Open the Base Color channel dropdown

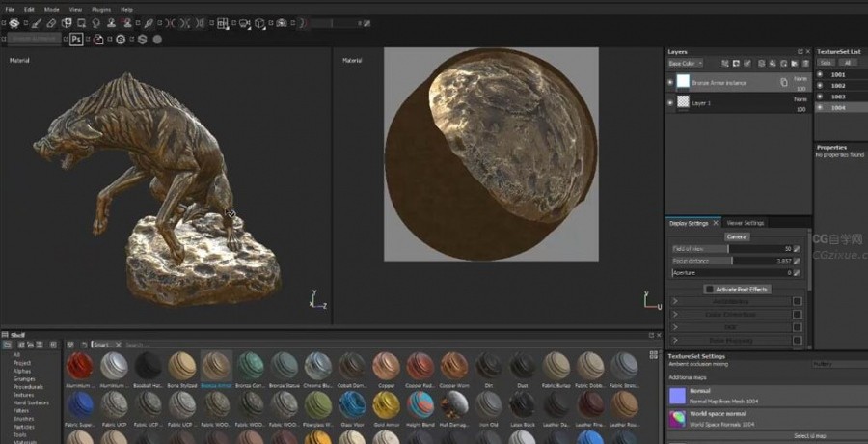point(686,63)
